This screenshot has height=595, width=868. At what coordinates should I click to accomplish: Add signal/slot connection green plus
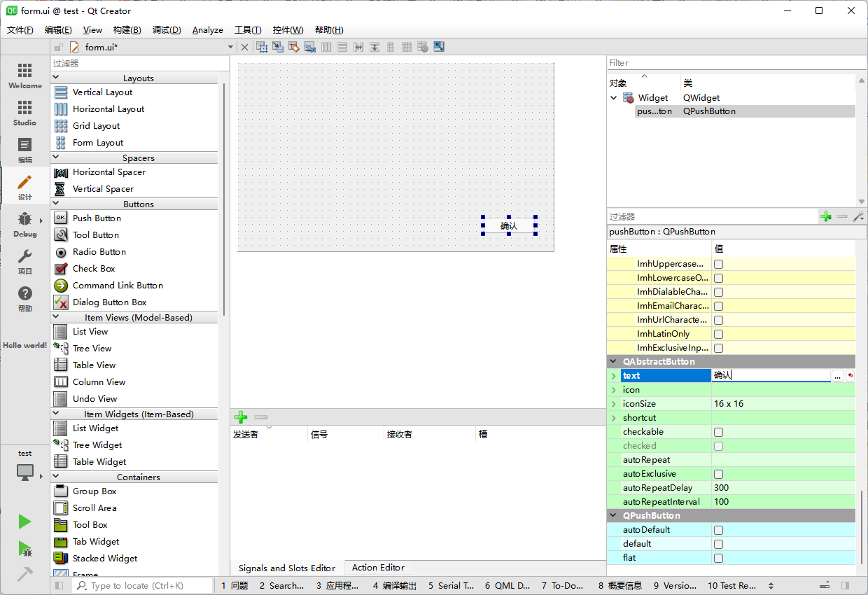241,417
